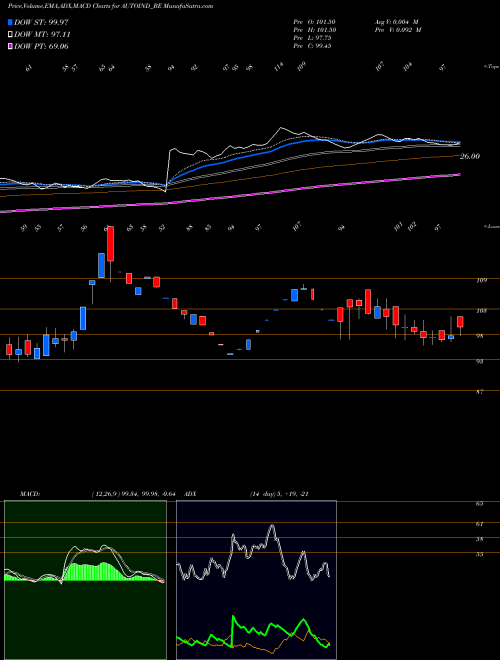Viewport: 500px width, 660px height.
Task: Click the 'Pre C: 99.45' value
Action: coord(313,46)
